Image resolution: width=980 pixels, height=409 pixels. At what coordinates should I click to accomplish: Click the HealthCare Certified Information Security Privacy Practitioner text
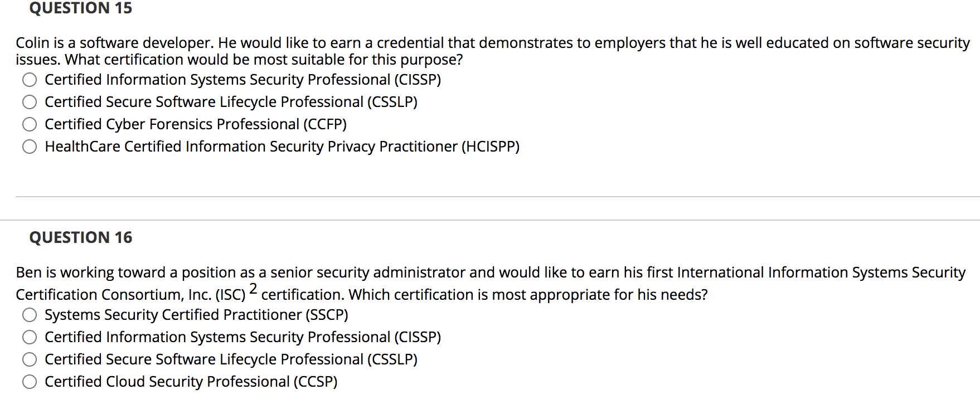282,147
